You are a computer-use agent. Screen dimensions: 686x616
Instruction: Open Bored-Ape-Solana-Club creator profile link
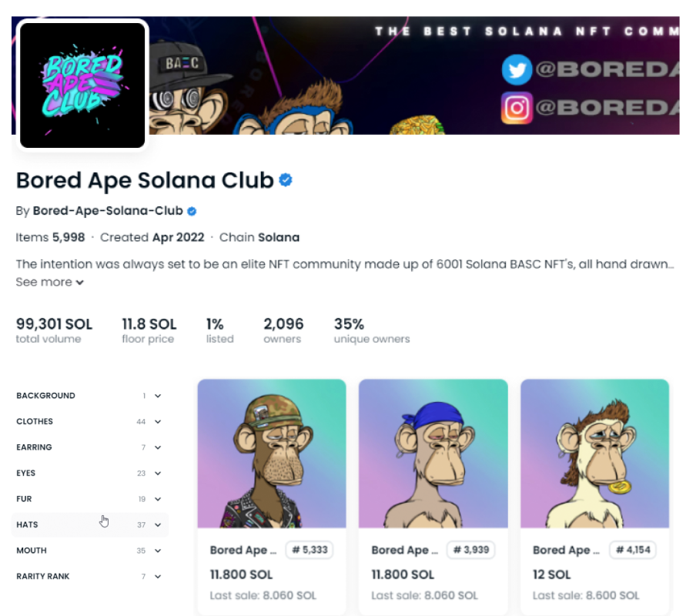pos(108,211)
